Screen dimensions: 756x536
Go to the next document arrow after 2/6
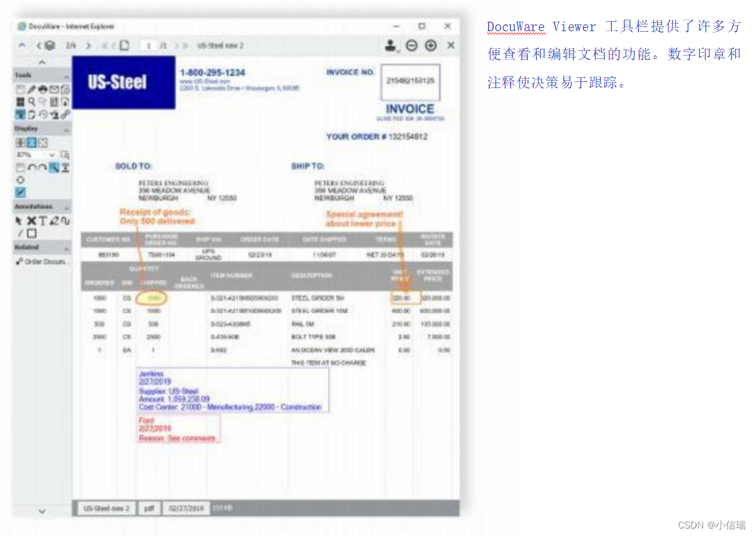click(x=88, y=45)
